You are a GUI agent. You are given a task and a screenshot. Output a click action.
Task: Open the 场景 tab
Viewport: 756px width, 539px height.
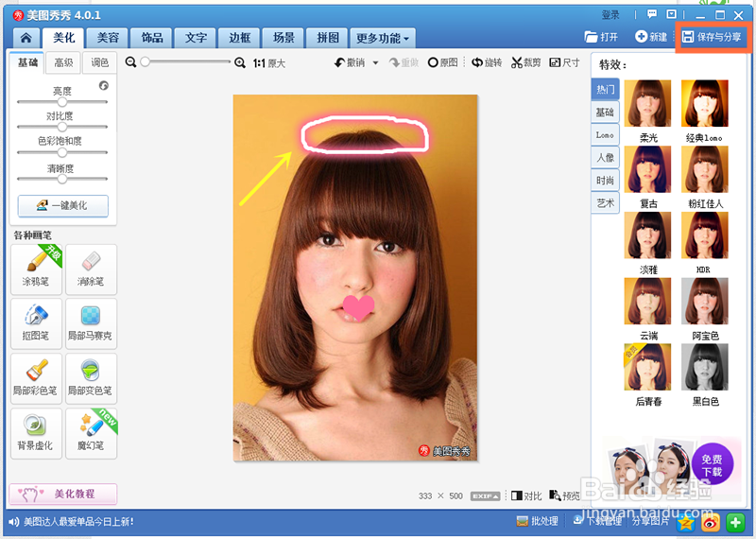(283, 38)
